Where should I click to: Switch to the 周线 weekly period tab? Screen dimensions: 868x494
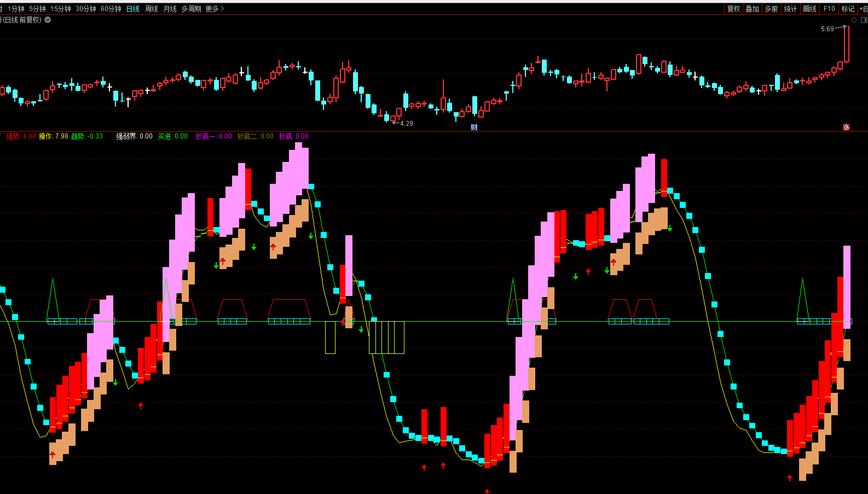pyautogui.click(x=152, y=9)
